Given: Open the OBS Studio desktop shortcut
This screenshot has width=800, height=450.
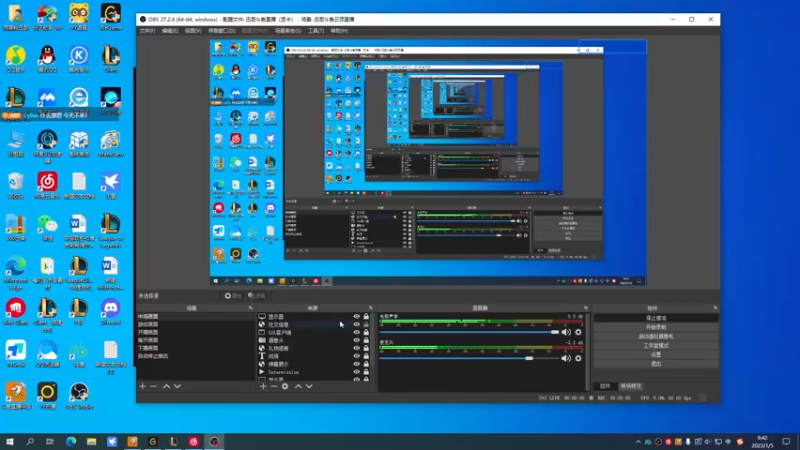Looking at the screenshot, I should [79, 396].
